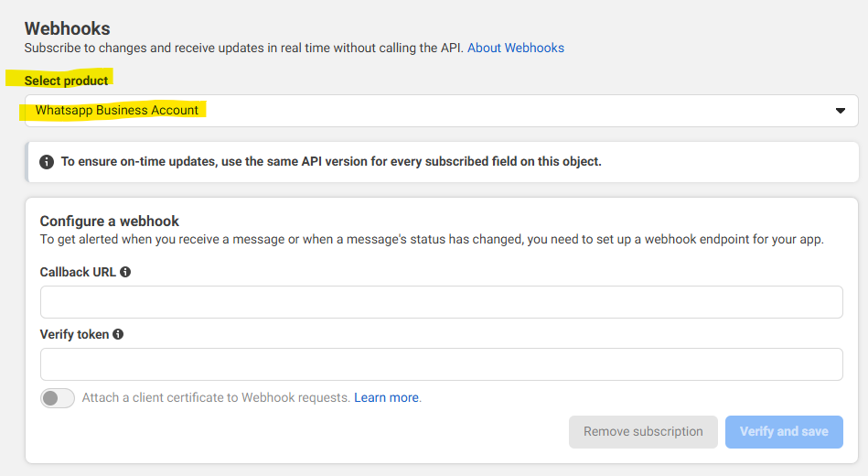
Task: Click the 'Callback URL' field label
Action: coord(78,272)
